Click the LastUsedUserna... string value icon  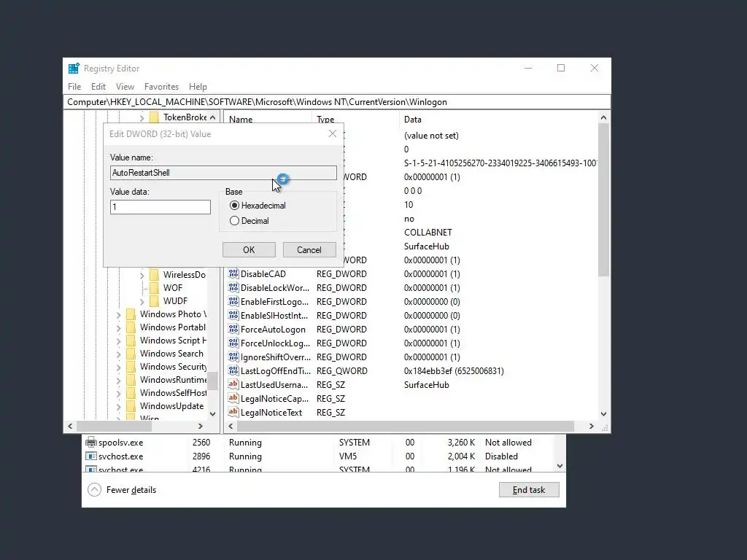(233, 384)
